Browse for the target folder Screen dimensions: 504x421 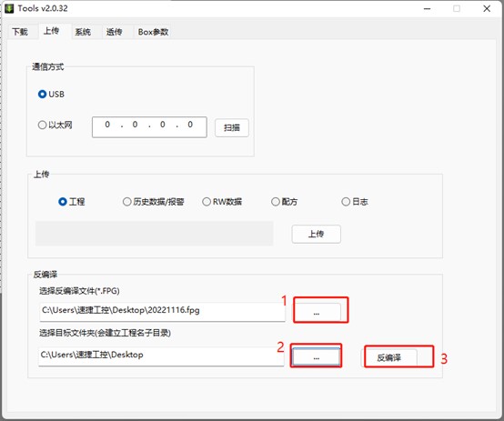click(317, 357)
